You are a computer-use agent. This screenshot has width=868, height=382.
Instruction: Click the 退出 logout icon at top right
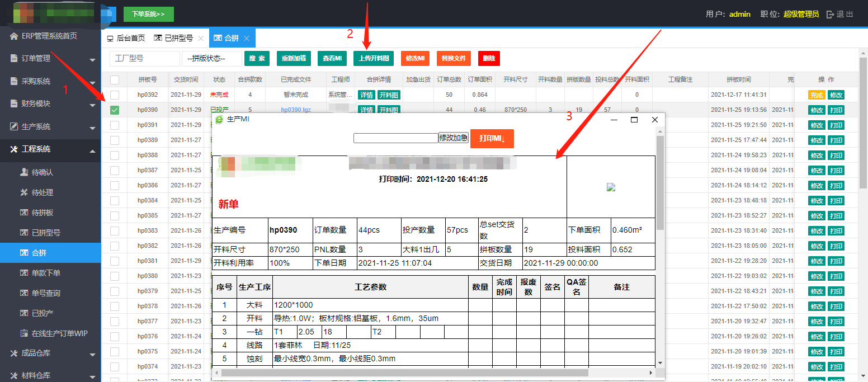pos(830,15)
